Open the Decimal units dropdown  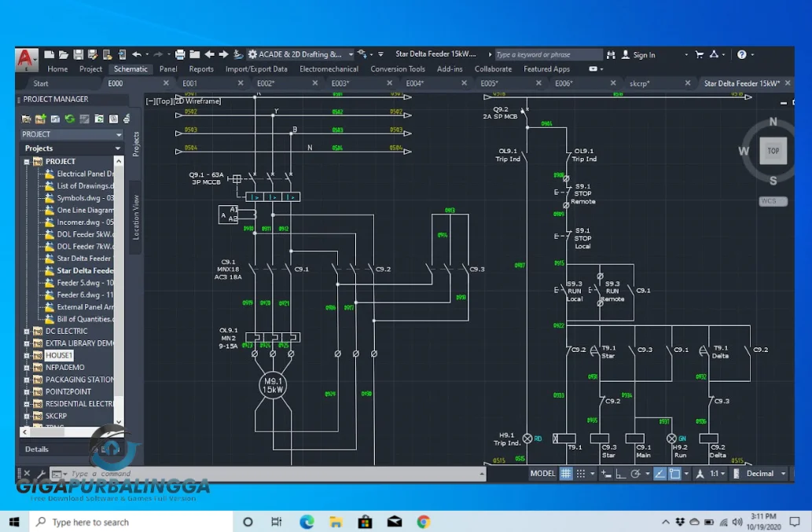click(760, 473)
